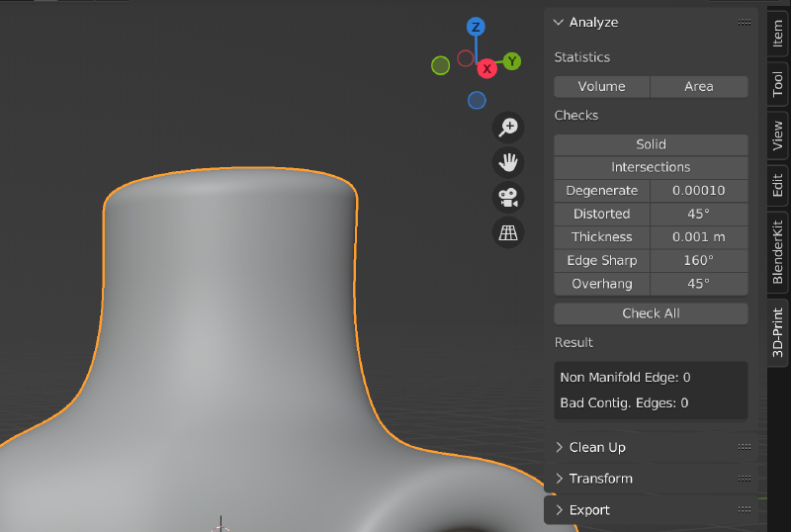Click the Overhang angle 45° field
The height and width of the screenshot is (532, 791).
click(x=699, y=284)
